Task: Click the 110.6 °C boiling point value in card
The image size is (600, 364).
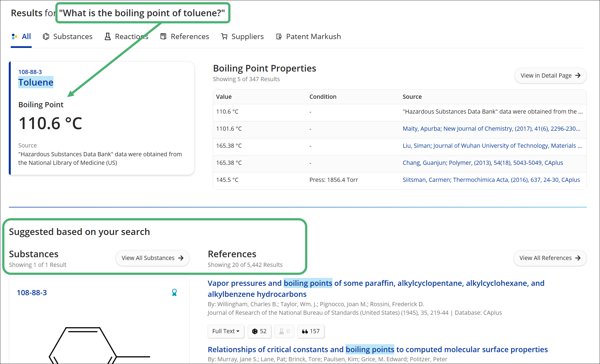Action: coord(50,123)
